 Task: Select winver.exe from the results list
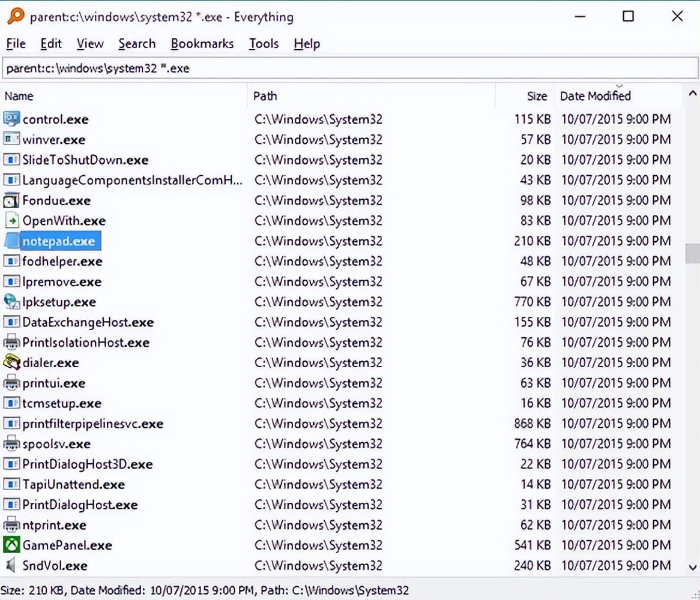(54, 139)
